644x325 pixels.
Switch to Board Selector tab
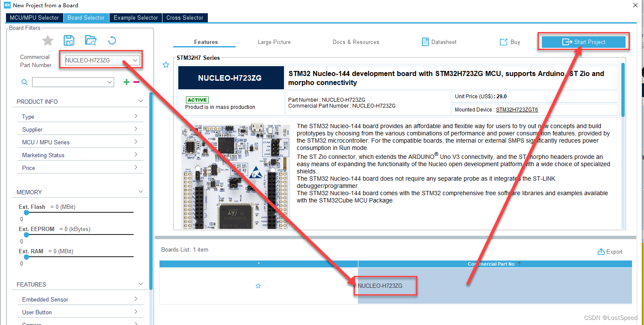pyautogui.click(x=86, y=18)
